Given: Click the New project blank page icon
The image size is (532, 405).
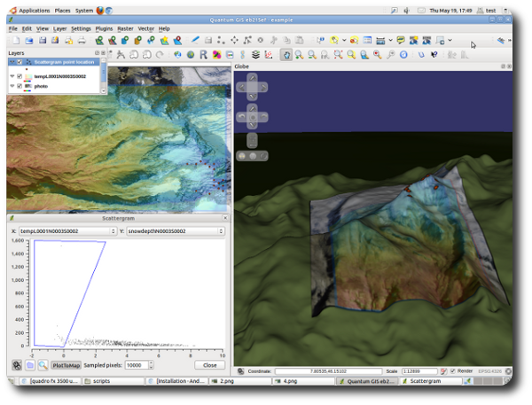Looking at the screenshot, I should pos(14,41).
